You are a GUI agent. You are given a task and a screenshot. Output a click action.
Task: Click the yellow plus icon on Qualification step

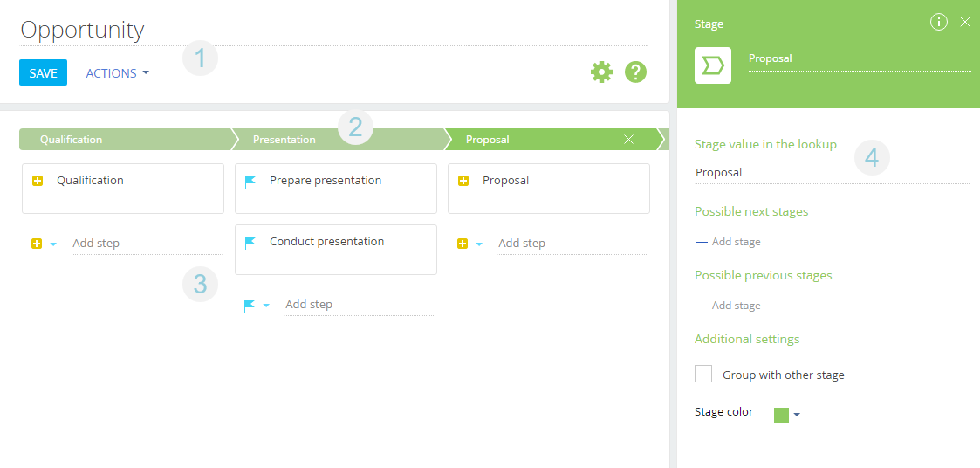pos(38,182)
